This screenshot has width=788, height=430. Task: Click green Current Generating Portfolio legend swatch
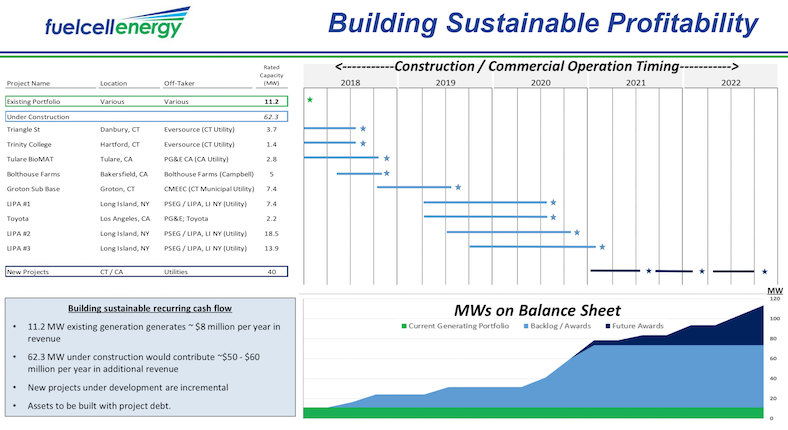[404, 327]
